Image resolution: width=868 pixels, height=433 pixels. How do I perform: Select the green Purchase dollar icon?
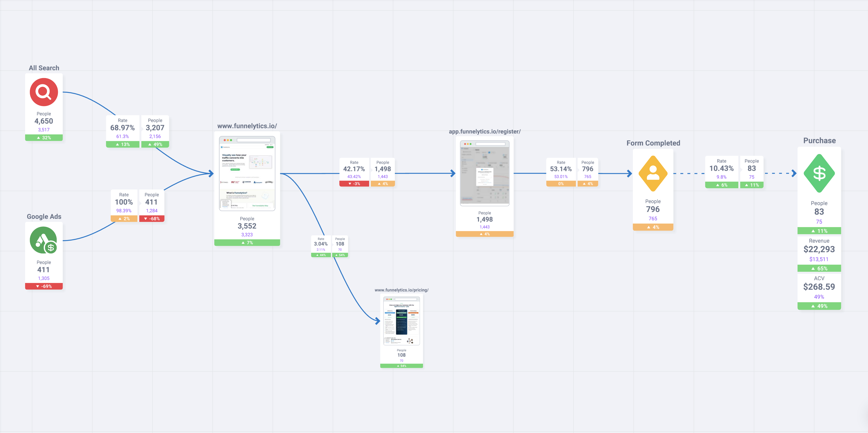coord(819,173)
